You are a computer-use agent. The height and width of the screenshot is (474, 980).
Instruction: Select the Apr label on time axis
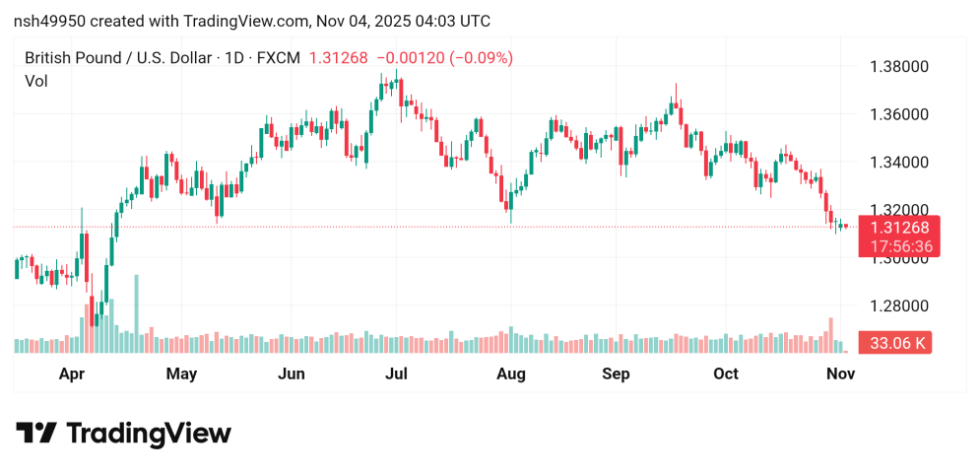point(72,374)
